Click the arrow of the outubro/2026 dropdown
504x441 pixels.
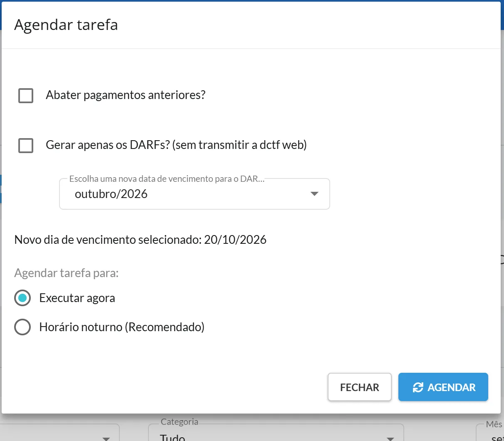(x=314, y=194)
